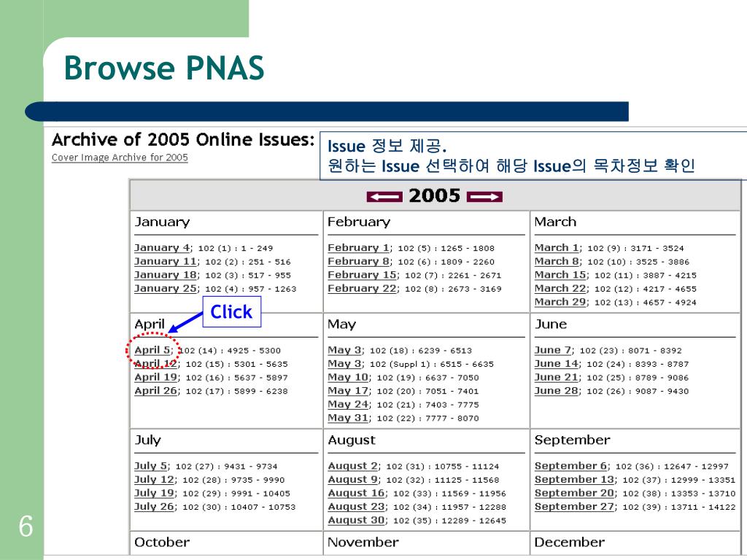
Task: Go to previous year with left arrow
Action: point(384,197)
